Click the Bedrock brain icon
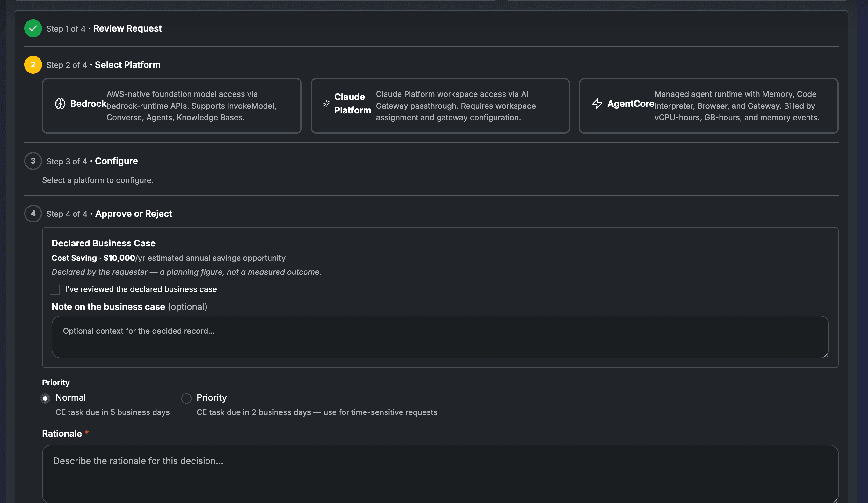868x503 pixels. click(x=60, y=104)
